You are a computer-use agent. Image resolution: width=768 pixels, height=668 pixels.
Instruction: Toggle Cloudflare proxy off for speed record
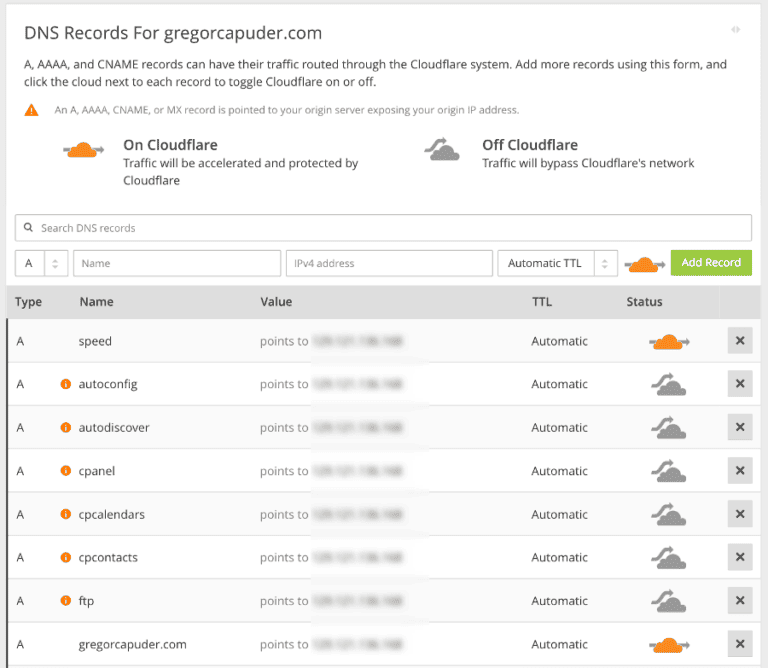(x=668, y=342)
